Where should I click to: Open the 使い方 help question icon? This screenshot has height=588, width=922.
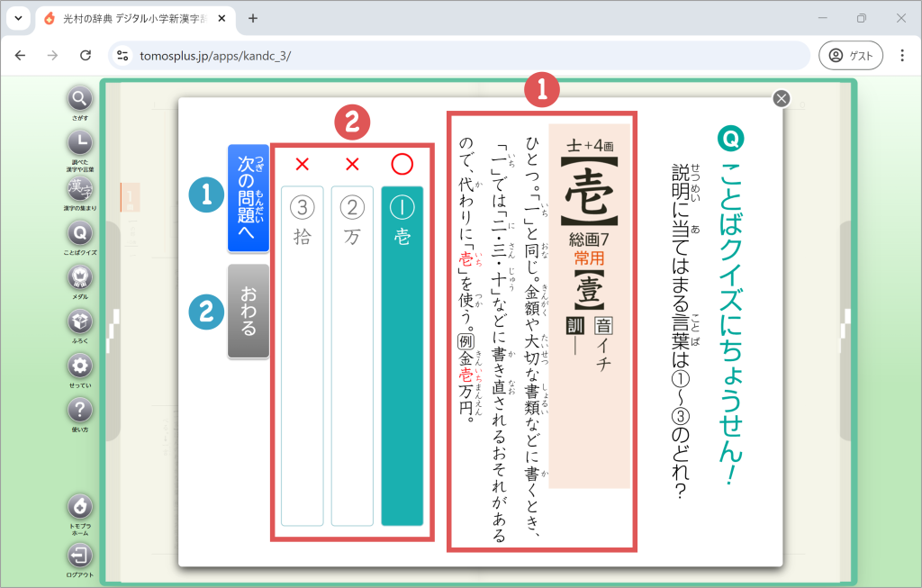tap(80, 410)
